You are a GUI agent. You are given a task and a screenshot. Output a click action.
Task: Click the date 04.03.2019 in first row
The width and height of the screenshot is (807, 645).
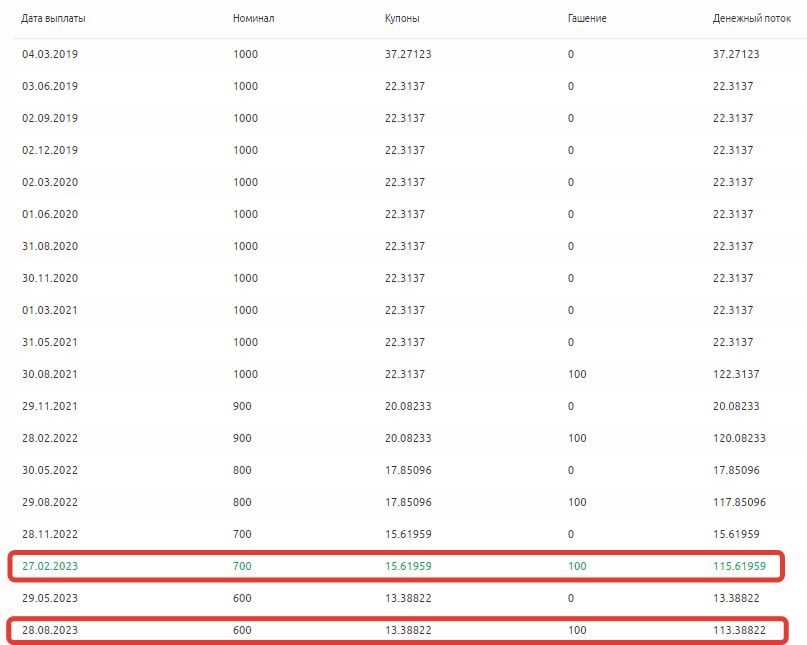[x=50, y=54]
